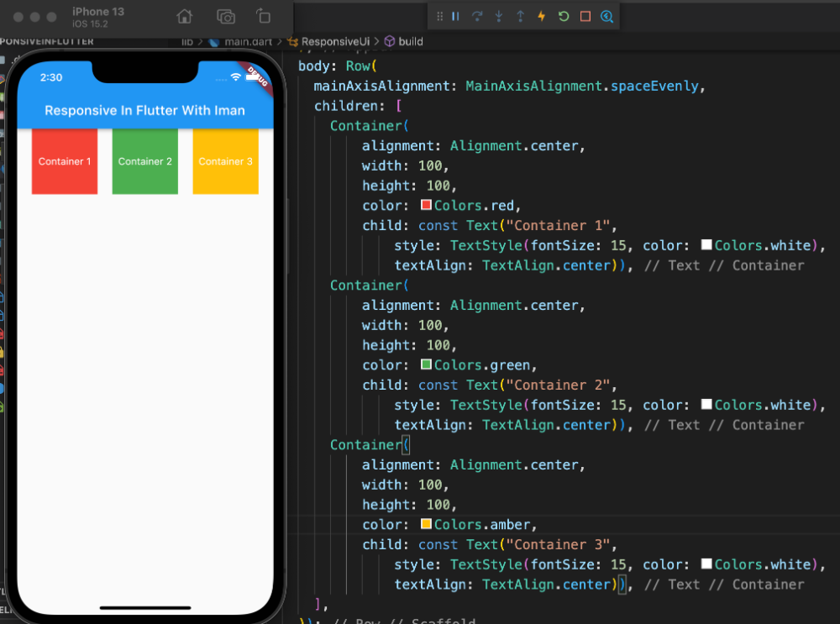The image size is (840, 624).
Task: Click the simulator Home button icon
Action: click(184, 17)
